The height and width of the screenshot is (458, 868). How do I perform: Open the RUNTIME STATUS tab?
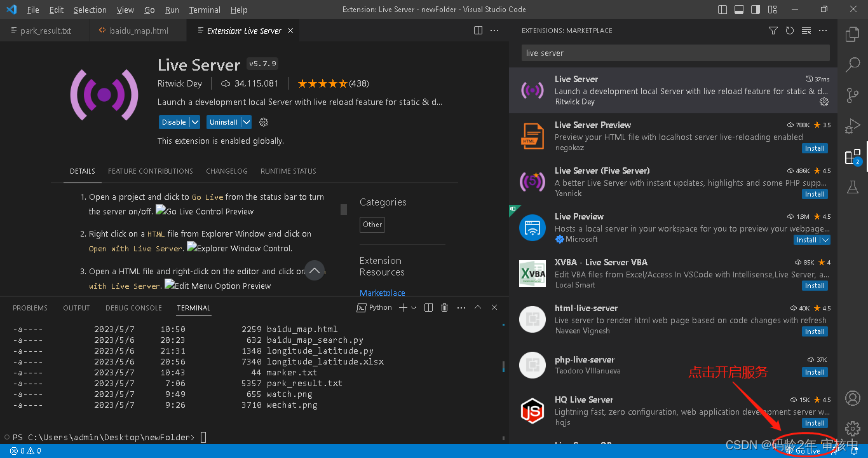288,171
